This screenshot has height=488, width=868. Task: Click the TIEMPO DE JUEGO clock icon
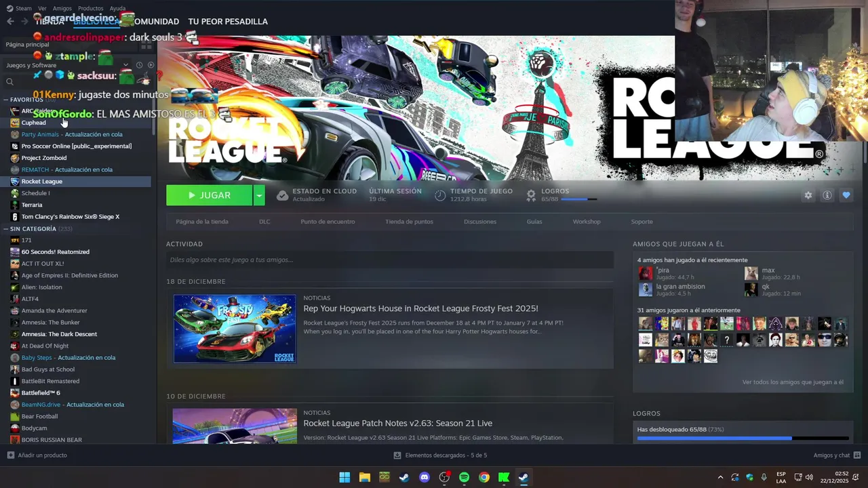[x=440, y=195]
